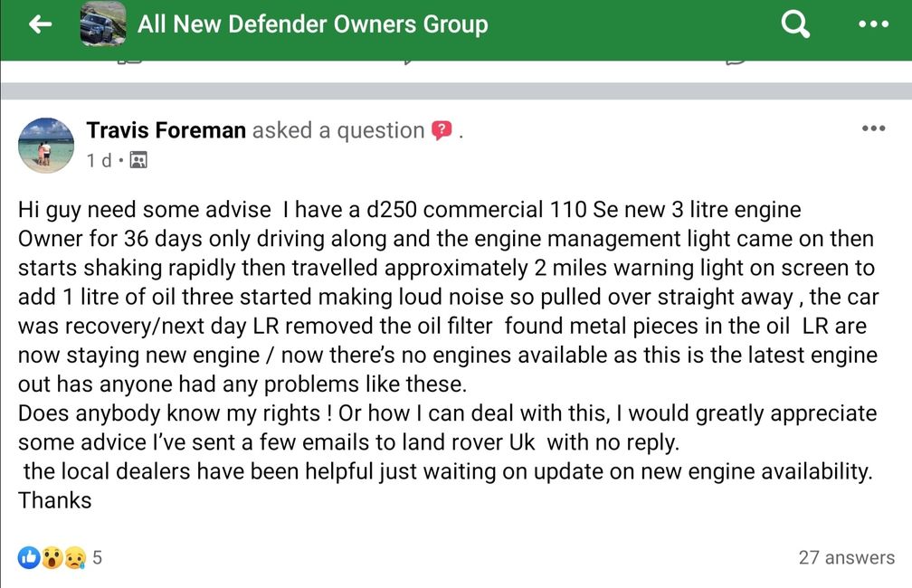Open the post's three-dot options menu

pyautogui.click(x=874, y=128)
